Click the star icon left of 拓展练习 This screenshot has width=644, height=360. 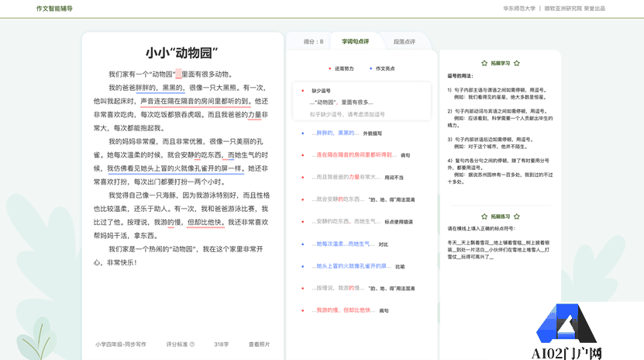point(484,216)
